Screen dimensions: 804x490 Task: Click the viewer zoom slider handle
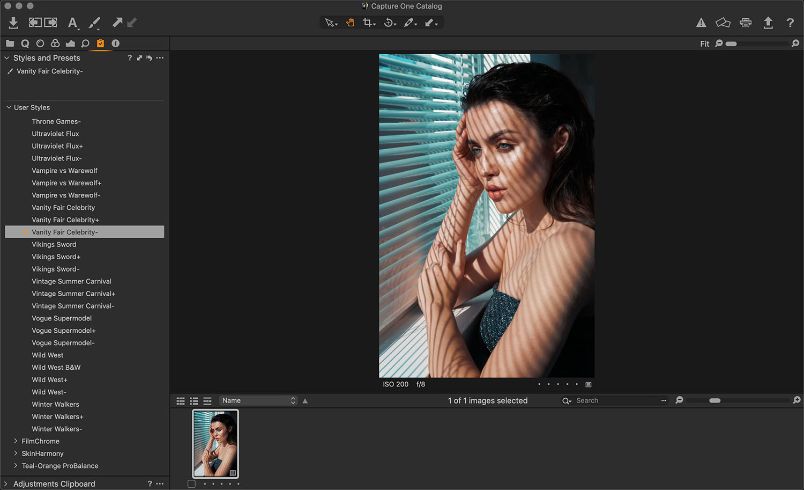tap(731, 44)
